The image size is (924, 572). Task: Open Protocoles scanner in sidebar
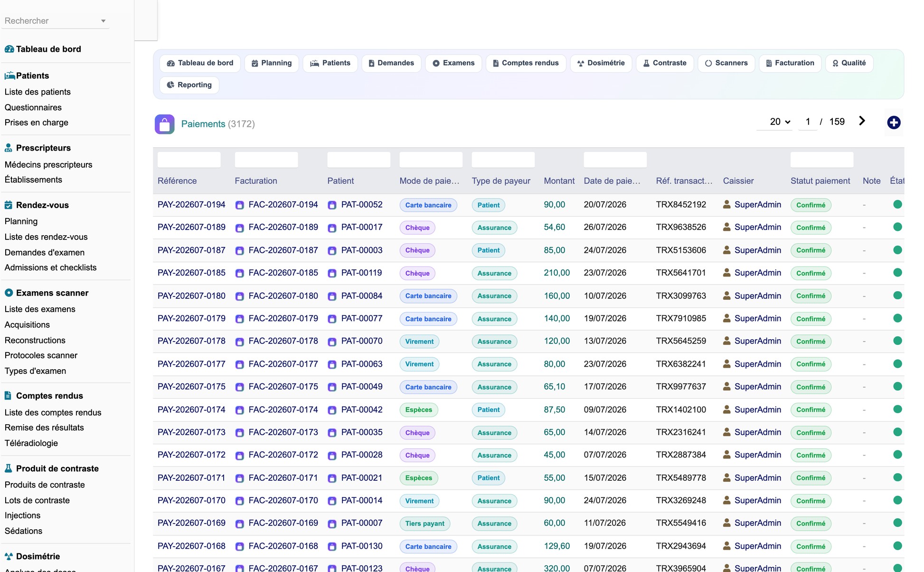pos(41,355)
